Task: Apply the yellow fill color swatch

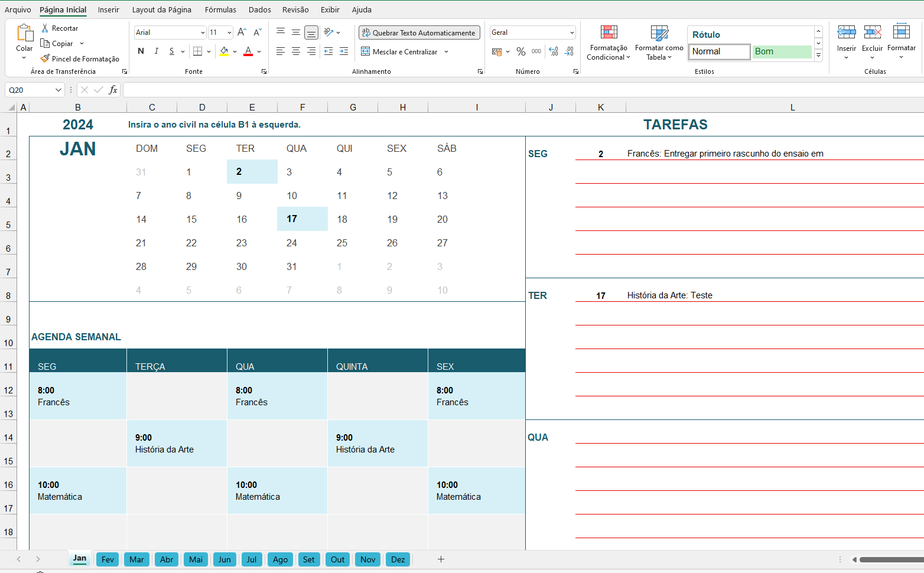Action: coord(225,51)
